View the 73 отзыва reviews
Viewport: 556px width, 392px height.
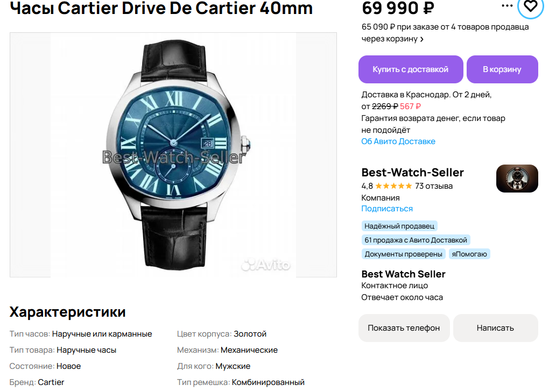tap(434, 186)
